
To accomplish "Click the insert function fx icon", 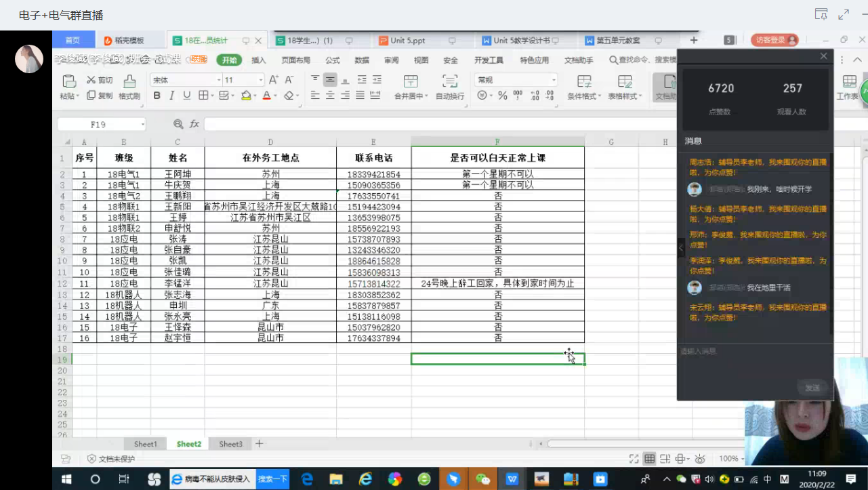I will coord(194,124).
